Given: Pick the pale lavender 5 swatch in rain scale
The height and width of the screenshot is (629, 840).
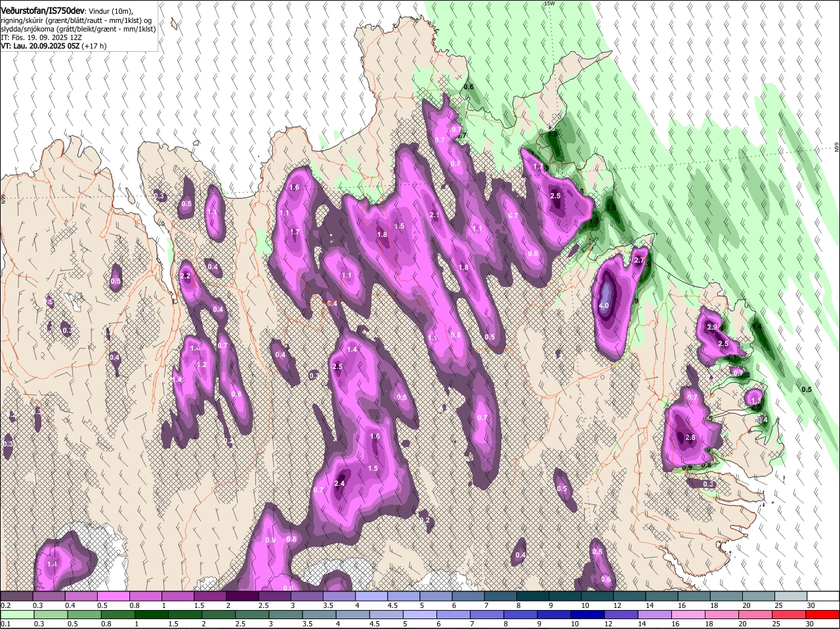Looking at the screenshot, I should 421,615.
